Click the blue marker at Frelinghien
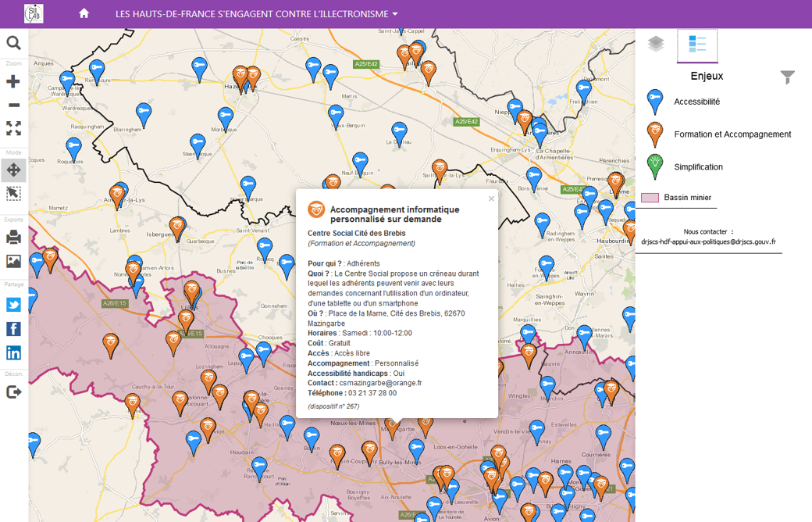 tap(584, 91)
